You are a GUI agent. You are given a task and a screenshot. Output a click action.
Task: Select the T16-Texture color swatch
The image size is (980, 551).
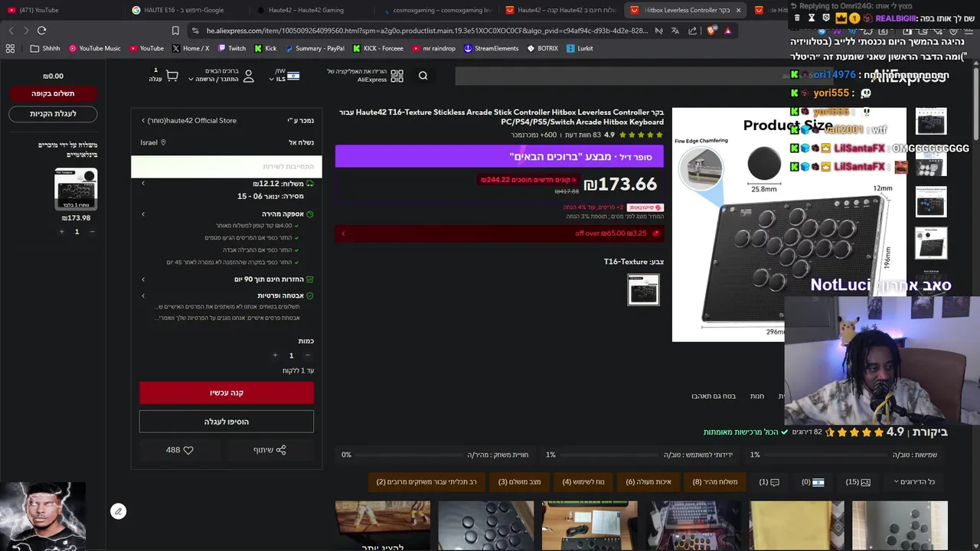(x=643, y=290)
